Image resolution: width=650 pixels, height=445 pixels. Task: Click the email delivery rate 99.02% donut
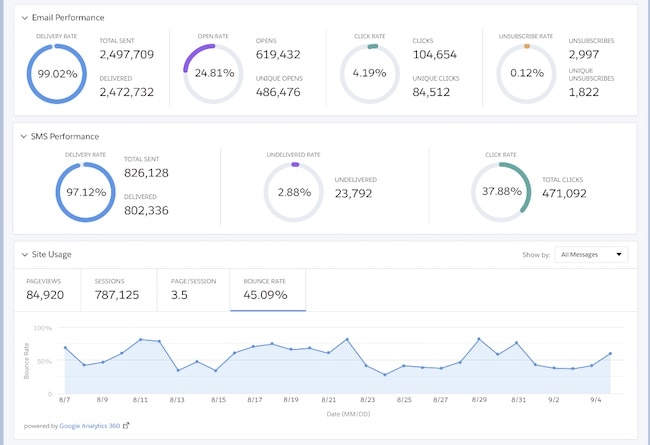coord(58,73)
